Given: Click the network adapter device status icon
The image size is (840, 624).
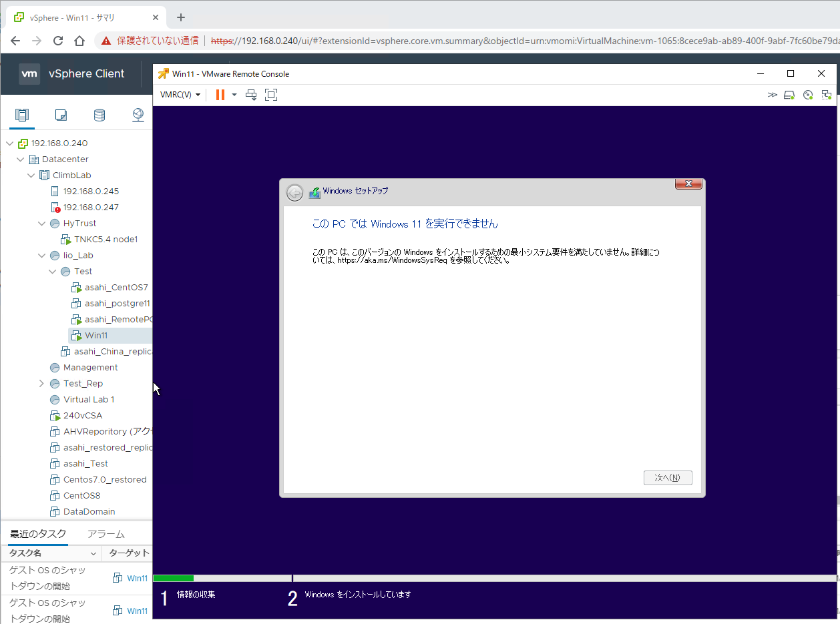Looking at the screenshot, I should tap(827, 95).
